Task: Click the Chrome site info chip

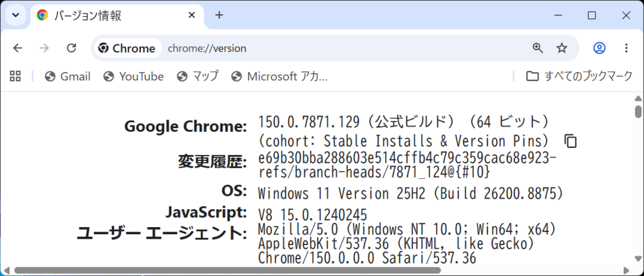Action: (128, 48)
